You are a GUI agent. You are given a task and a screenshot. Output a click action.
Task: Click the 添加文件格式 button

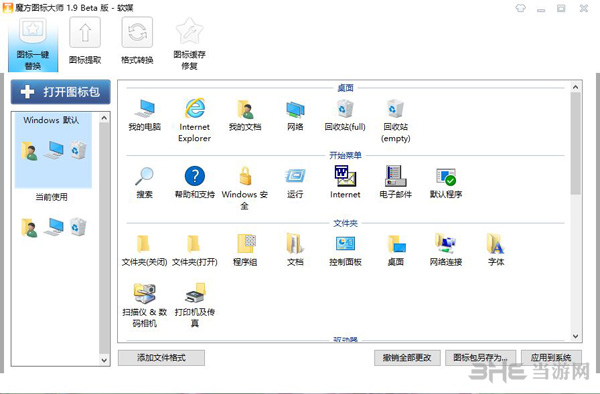pyautogui.click(x=161, y=358)
